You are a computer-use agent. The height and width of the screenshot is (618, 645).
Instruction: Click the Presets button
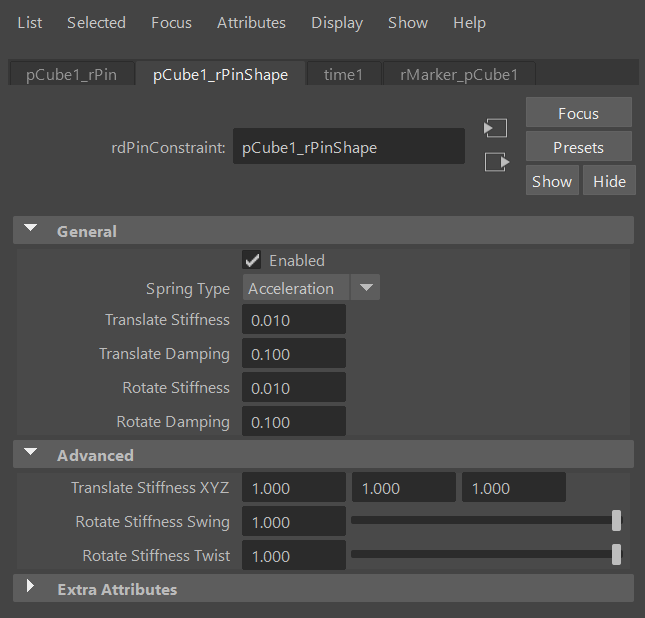(x=578, y=147)
